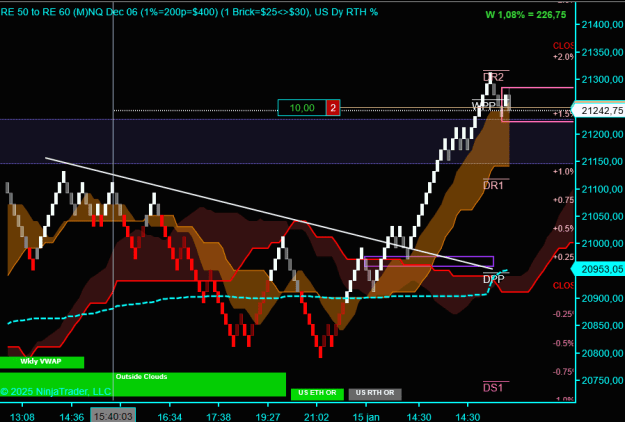Screen dimensions: 625x422
Task: Click the 16:34 time axis label
Action: coord(169,417)
